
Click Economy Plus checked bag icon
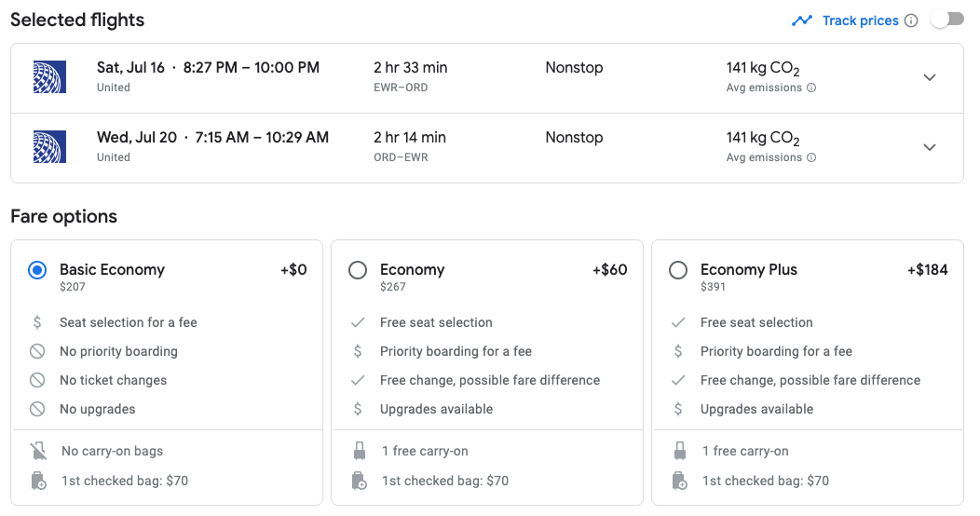coord(679,482)
